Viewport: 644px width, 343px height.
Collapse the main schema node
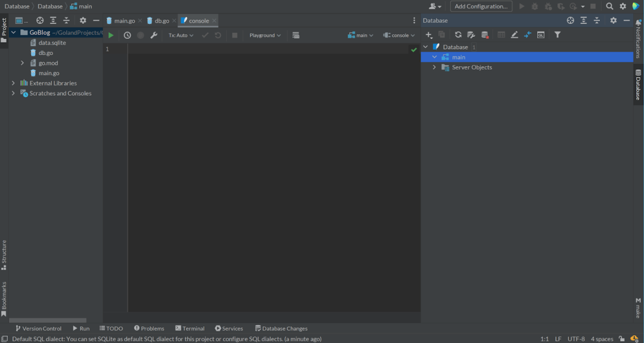point(435,57)
